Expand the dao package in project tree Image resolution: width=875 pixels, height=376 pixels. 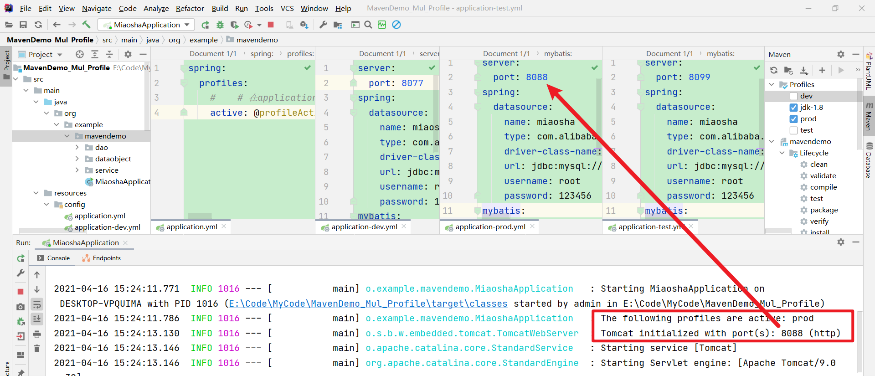click(x=77, y=148)
